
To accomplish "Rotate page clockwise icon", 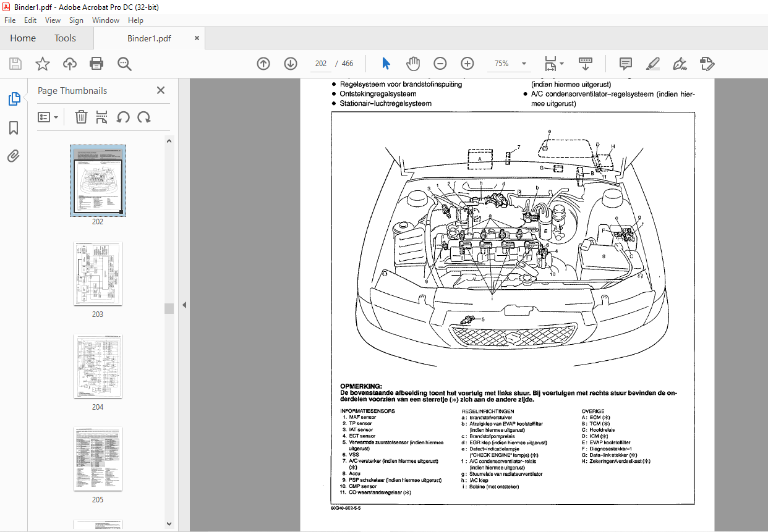I will pyautogui.click(x=144, y=117).
